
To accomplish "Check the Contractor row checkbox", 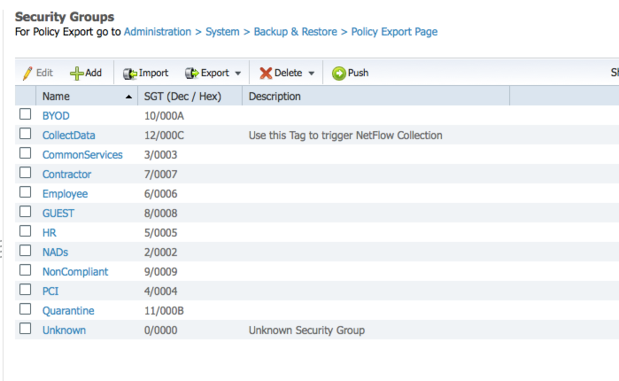I will [x=25, y=173].
